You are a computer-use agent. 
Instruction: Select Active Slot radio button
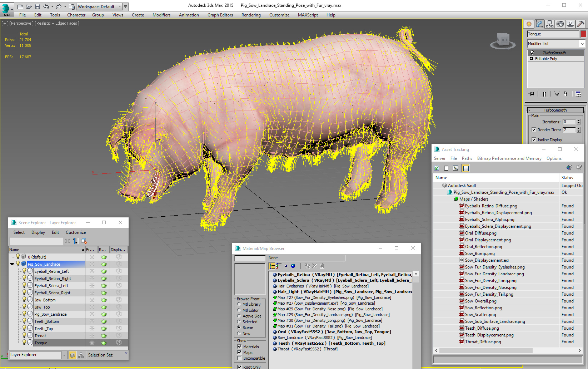(239, 316)
